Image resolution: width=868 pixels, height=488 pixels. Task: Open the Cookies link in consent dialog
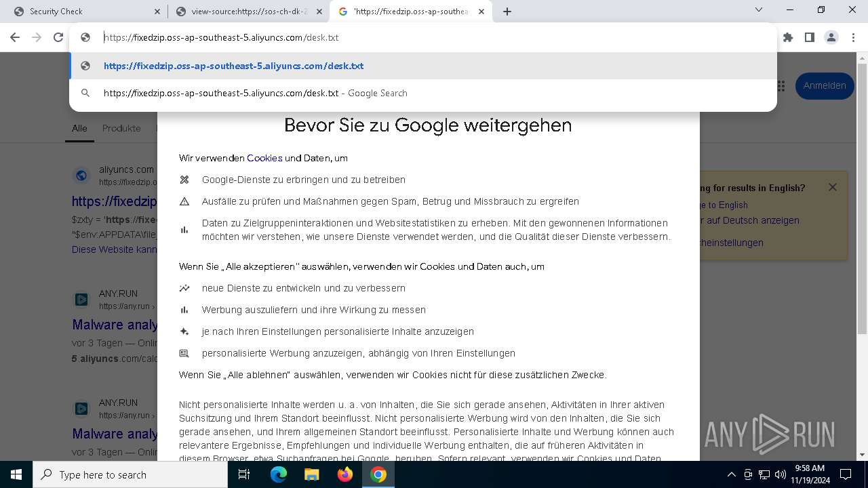pos(264,158)
